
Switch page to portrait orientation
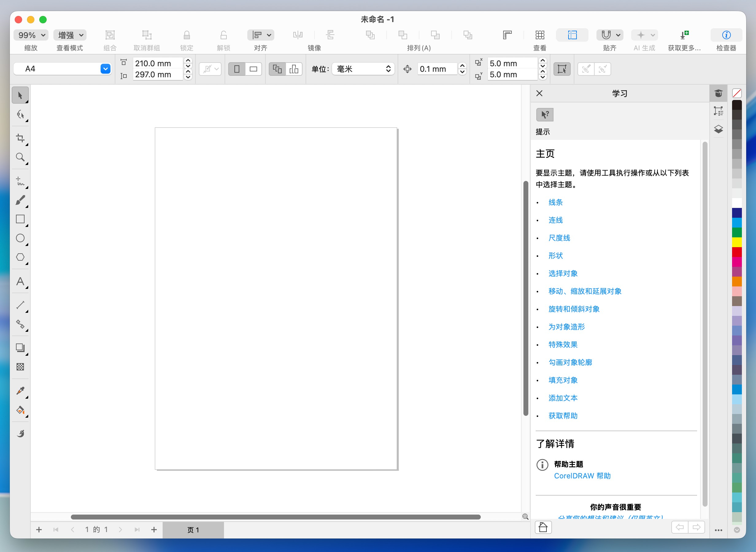click(x=237, y=69)
